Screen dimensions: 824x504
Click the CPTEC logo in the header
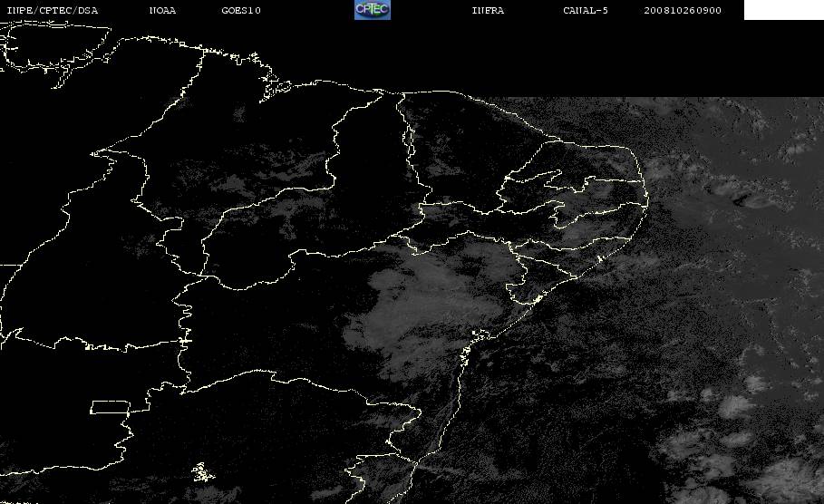point(372,10)
